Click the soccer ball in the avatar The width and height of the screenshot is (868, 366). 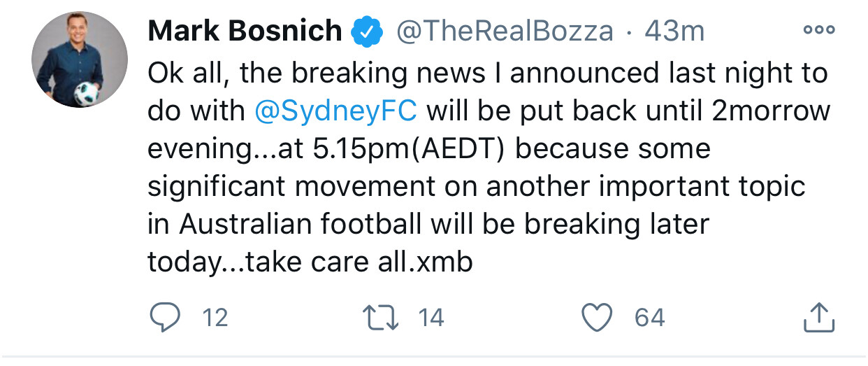point(87,92)
